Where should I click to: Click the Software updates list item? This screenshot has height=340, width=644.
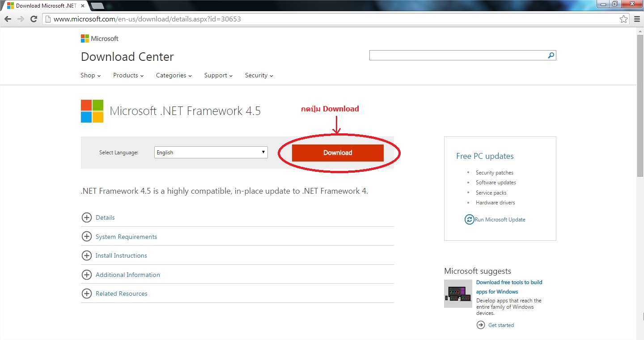tap(496, 183)
